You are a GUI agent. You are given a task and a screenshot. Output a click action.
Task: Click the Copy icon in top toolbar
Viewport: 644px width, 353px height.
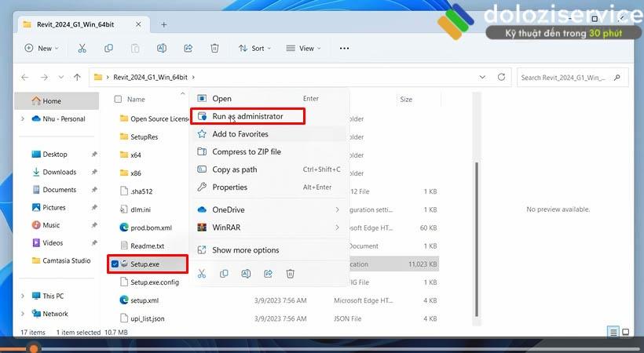click(108, 48)
